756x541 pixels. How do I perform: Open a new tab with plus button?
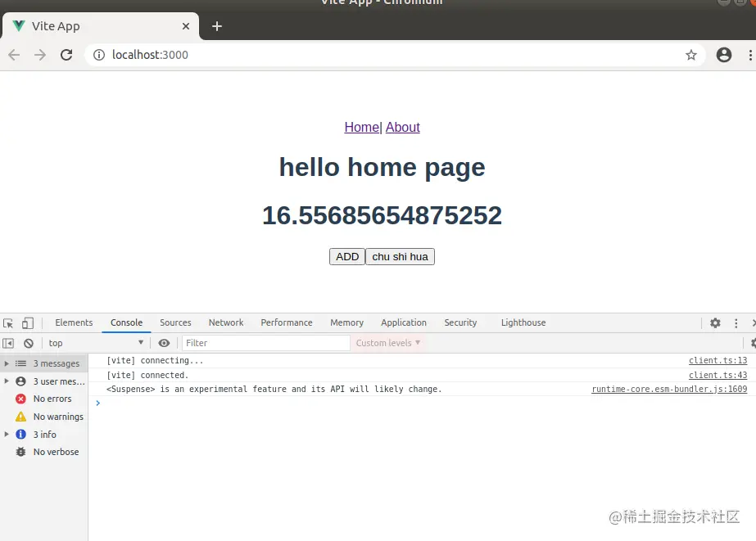(x=217, y=26)
